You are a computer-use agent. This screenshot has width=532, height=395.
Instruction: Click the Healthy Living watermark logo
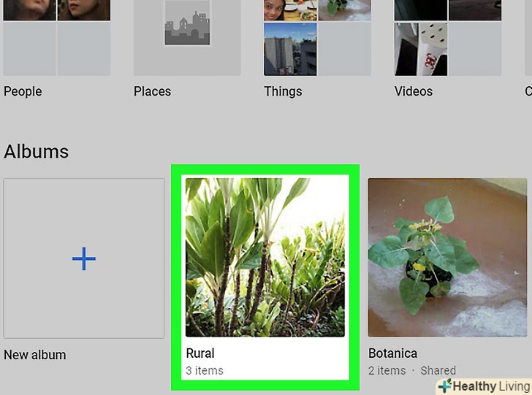click(483, 386)
